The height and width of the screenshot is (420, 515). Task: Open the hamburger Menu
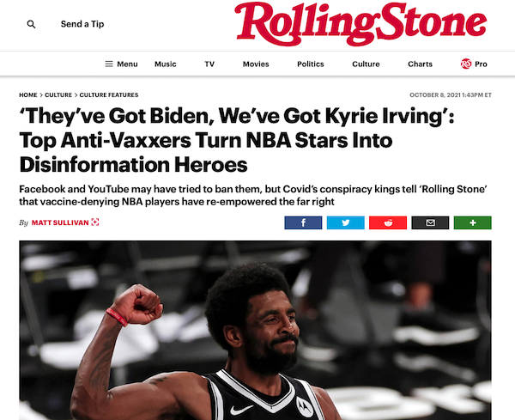click(x=121, y=64)
